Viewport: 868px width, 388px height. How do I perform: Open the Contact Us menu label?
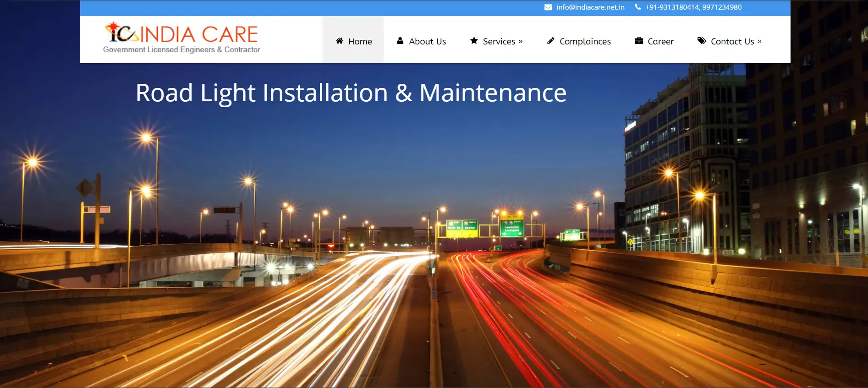coord(732,42)
